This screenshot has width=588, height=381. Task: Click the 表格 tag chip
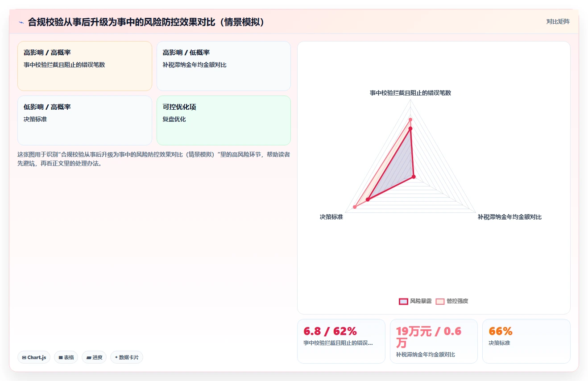pyautogui.click(x=66, y=357)
